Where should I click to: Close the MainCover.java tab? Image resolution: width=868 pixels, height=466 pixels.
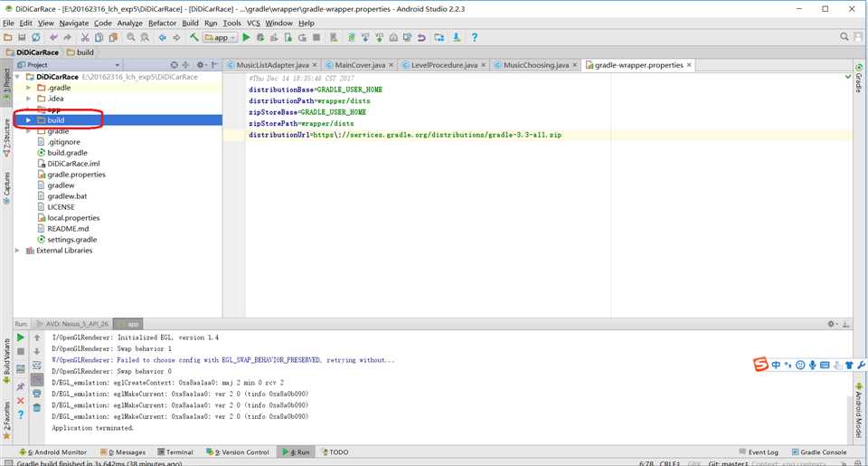391,65
